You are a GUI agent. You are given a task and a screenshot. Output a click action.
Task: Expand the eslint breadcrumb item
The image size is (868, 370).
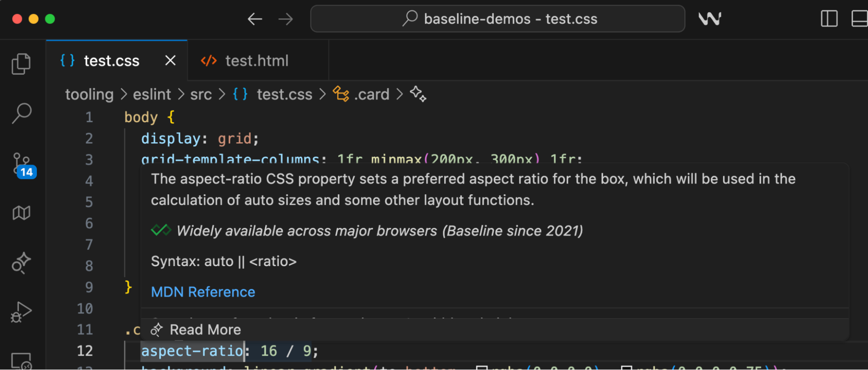tap(152, 94)
